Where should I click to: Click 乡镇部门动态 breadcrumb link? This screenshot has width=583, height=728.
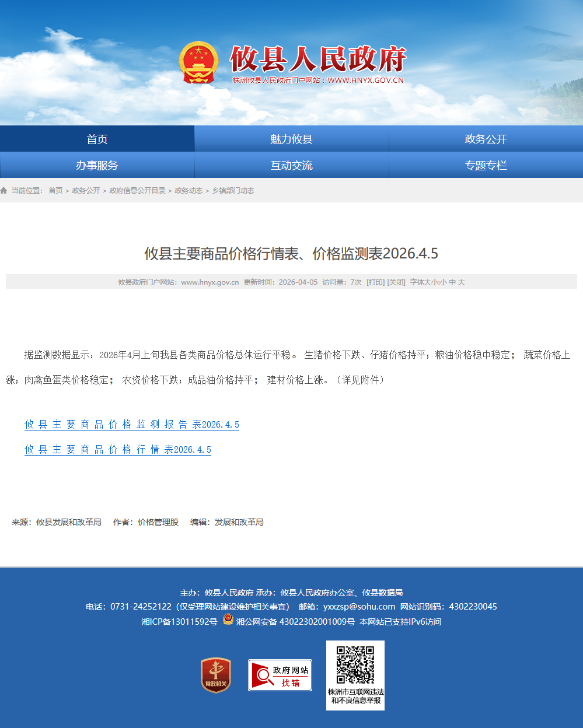click(233, 191)
